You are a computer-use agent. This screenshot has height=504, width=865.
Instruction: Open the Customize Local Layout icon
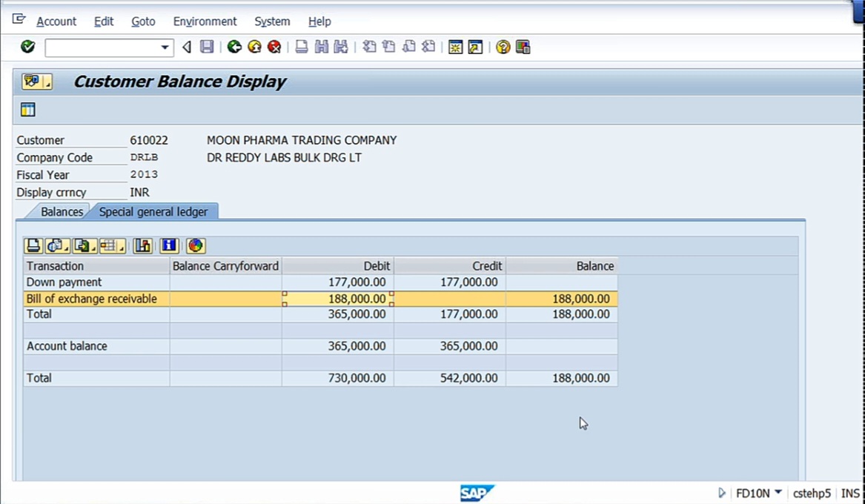tap(523, 47)
